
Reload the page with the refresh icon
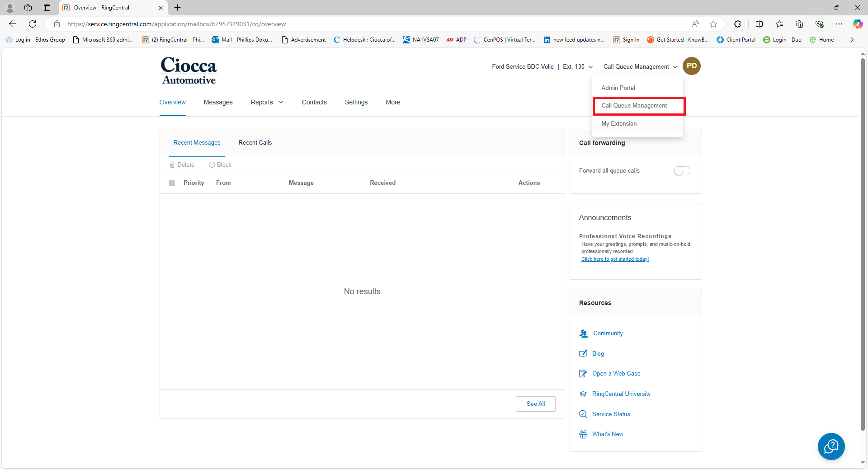[x=33, y=24]
